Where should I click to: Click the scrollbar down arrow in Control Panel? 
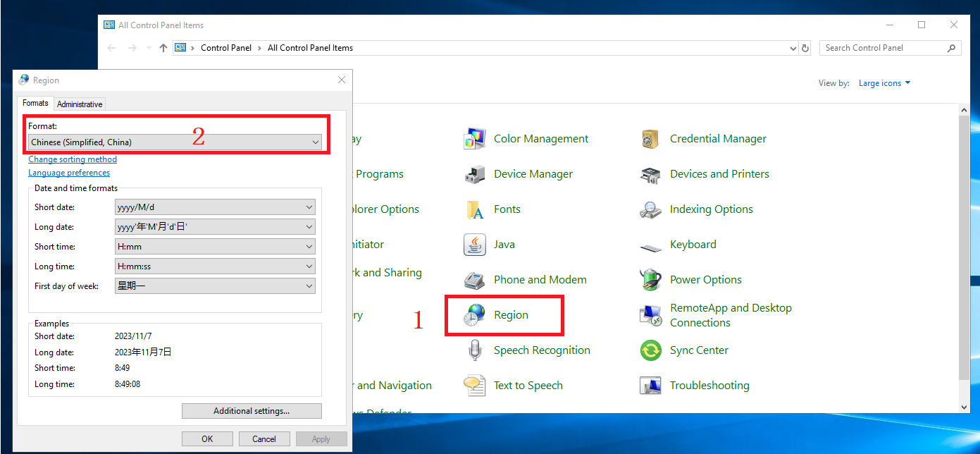coord(965,407)
